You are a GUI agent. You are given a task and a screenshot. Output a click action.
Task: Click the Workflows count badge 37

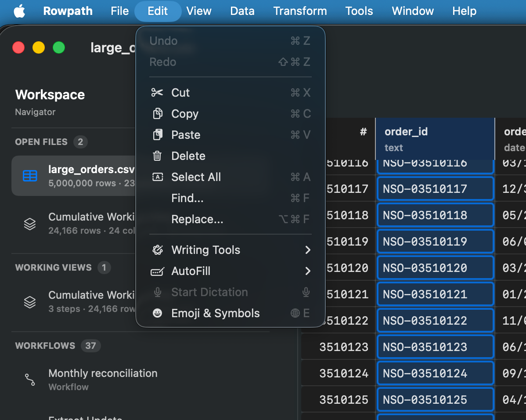click(90, 345)
